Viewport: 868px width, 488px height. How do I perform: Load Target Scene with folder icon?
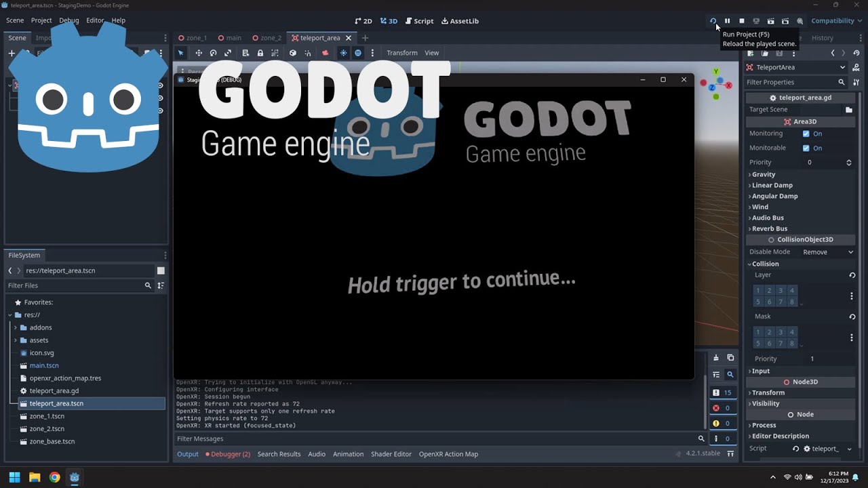click(x=849, y=110)
